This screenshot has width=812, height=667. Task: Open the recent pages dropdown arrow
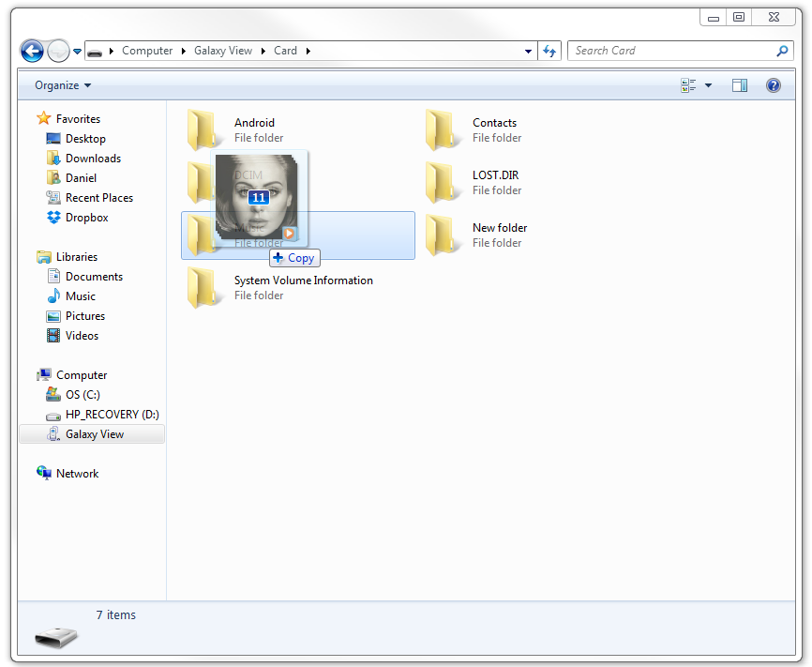coord(77,52)
